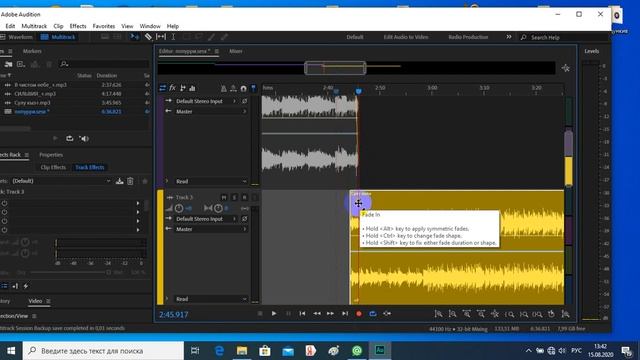This screenshot has height=360, width=640.
Task: Click the red Record button
Action: 359,314
